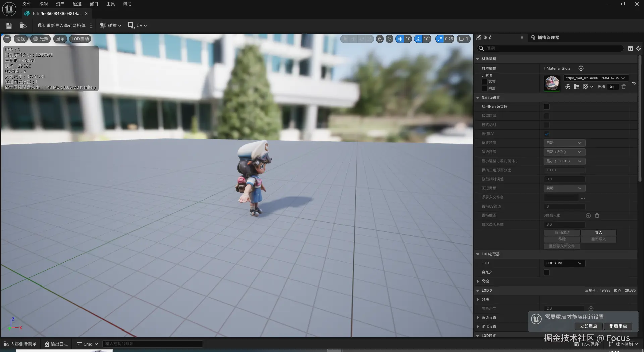Image resolution: width=644 pixels, height=352 pixels.
Task: Add a new material slot plus icon
Action: point(581,68)
